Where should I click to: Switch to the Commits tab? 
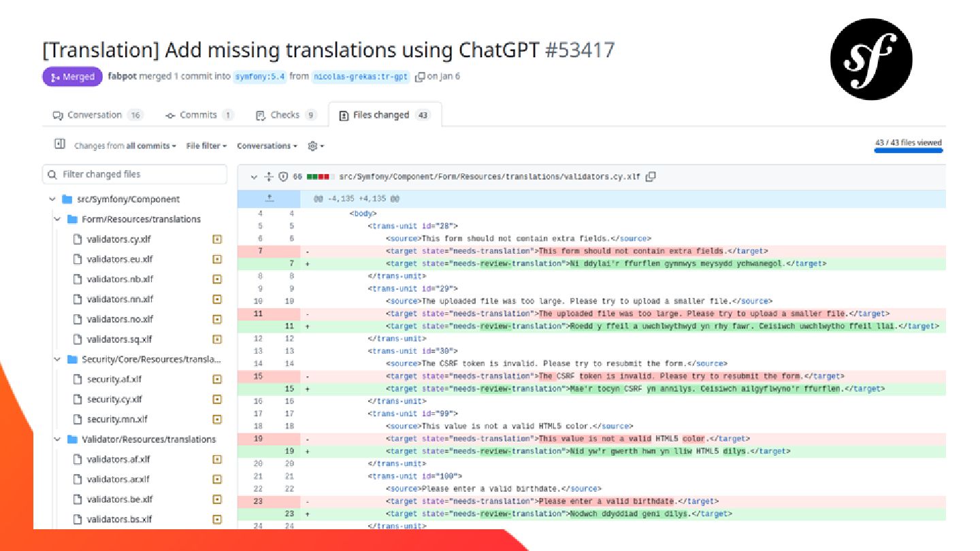pyautogui.click(x=199, y=115)
